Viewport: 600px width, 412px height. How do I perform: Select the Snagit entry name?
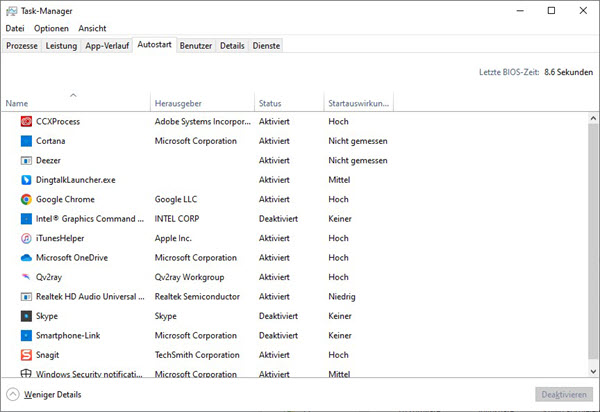coord(47,355)
